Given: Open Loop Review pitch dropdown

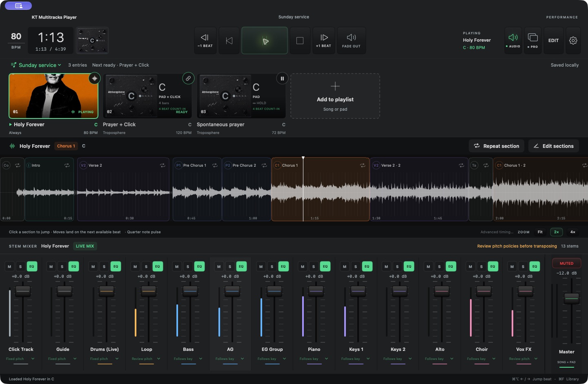Looking at the screenshot, I should point(146,359).
